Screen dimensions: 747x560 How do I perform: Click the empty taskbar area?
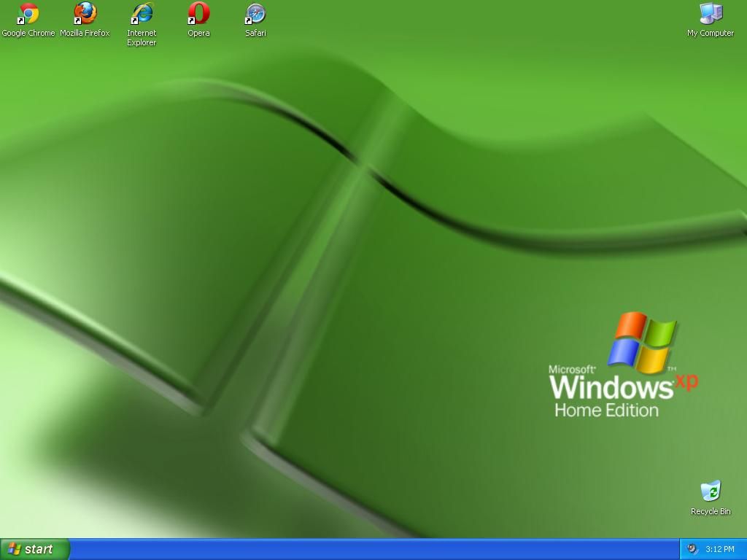pyautogui.click(x=365, y=549)
